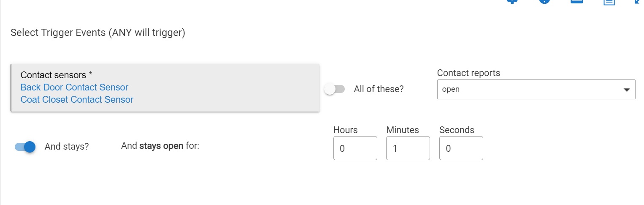Click the solid rectangle icon in top toolbar
Image resolution: width=644 pixels, height=205 pixels.
[x=576, y=1]
